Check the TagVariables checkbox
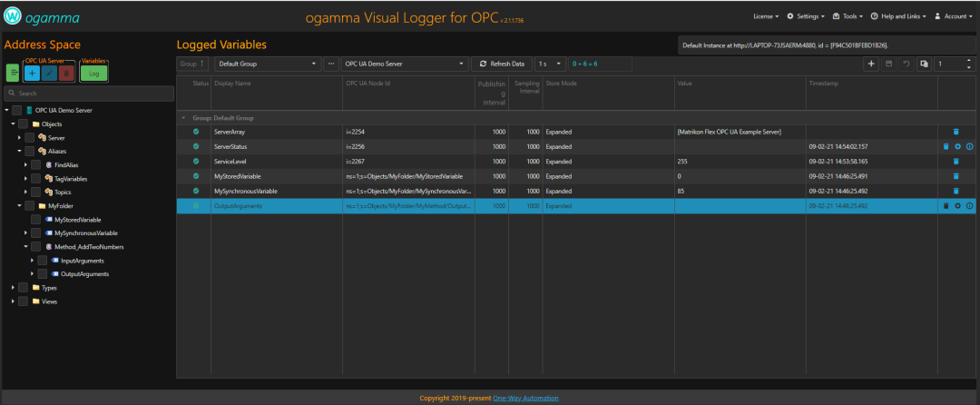Screen dimensions: 980x405 (35, 179)
